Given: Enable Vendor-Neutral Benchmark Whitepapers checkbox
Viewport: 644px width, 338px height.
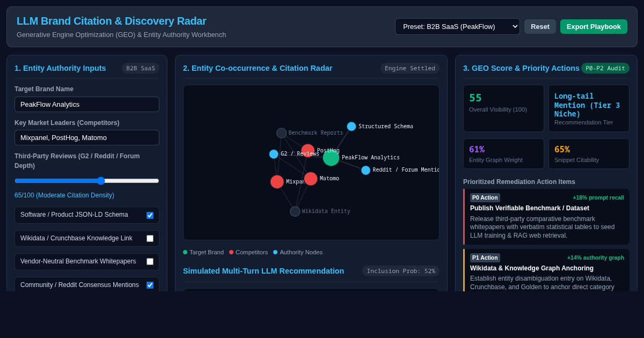Looking at the screenshot, I should coord(150,262).
